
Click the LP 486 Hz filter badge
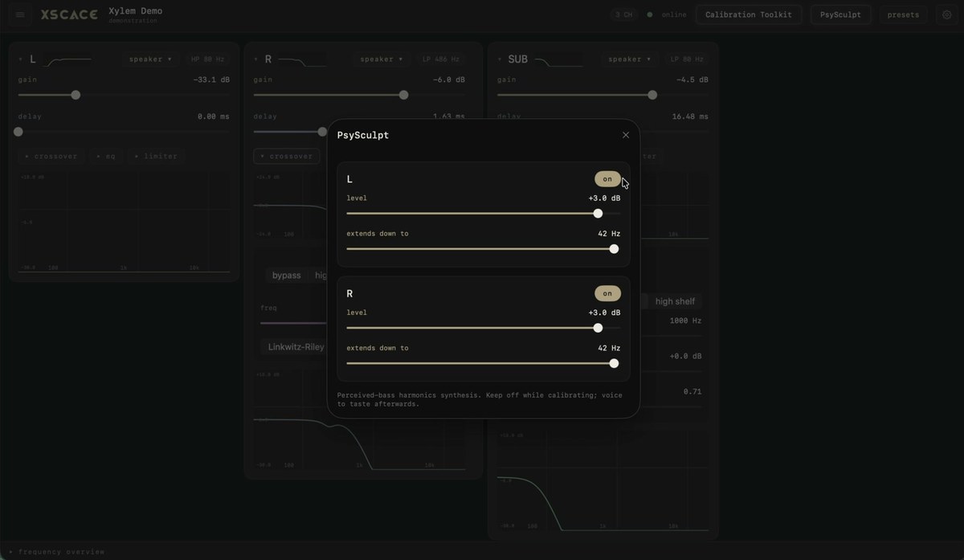point(441,59)
